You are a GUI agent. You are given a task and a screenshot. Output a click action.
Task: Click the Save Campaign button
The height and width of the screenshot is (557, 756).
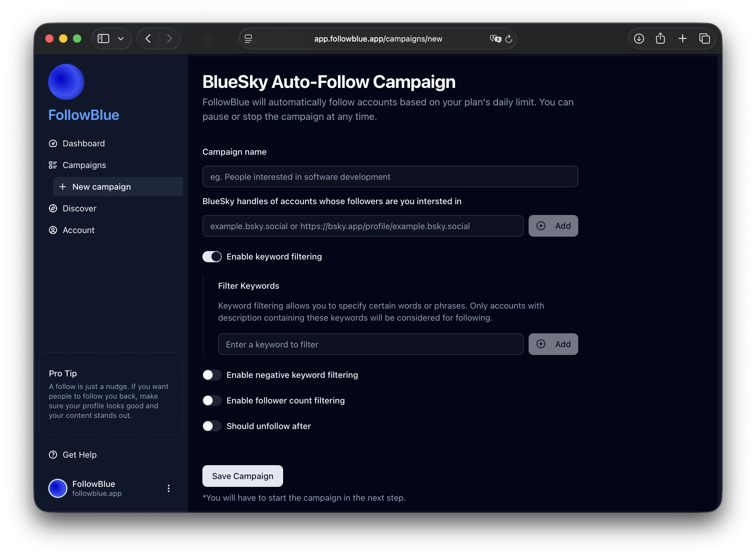(x=242, y=476)
